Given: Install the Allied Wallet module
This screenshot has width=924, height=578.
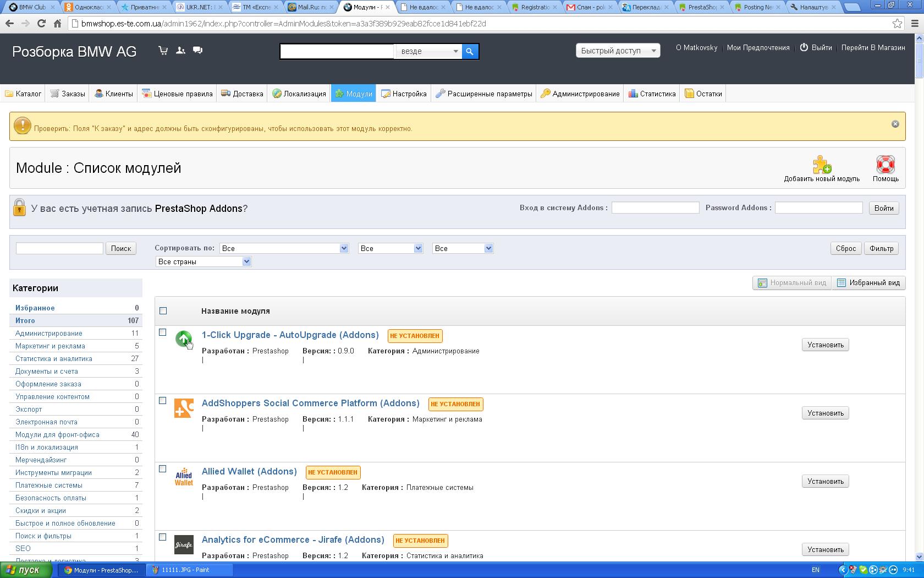Looking at the screenshot, I should click(x=825, y=481).
